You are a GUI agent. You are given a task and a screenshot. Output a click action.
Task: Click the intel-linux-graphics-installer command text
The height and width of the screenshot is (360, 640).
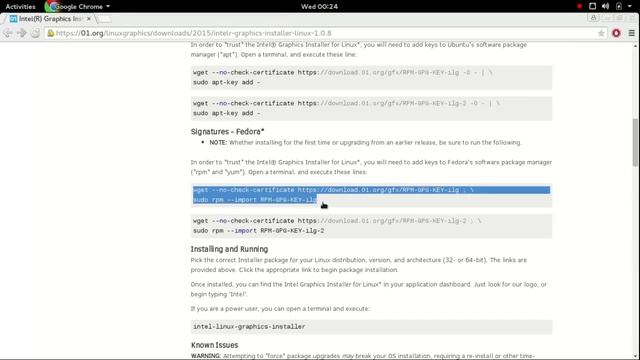click(249, 327)
